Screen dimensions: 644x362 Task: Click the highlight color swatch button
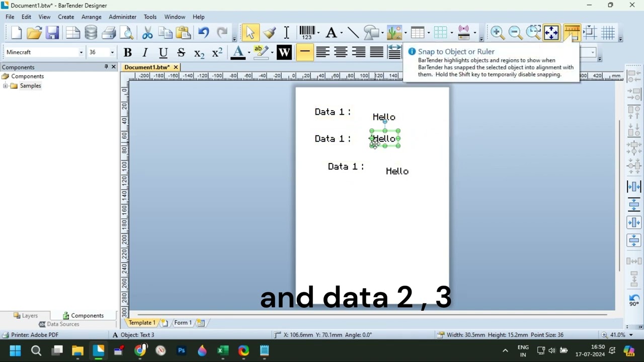coord(261,52)
